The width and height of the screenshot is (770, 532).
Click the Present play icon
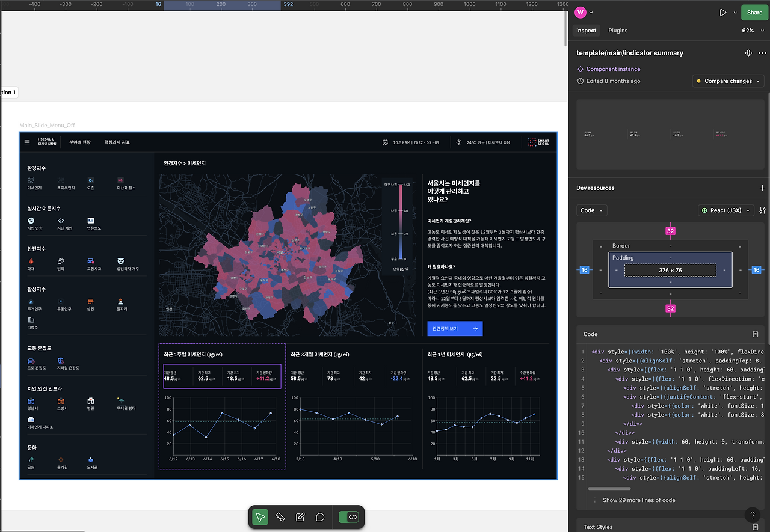[723, 13]
